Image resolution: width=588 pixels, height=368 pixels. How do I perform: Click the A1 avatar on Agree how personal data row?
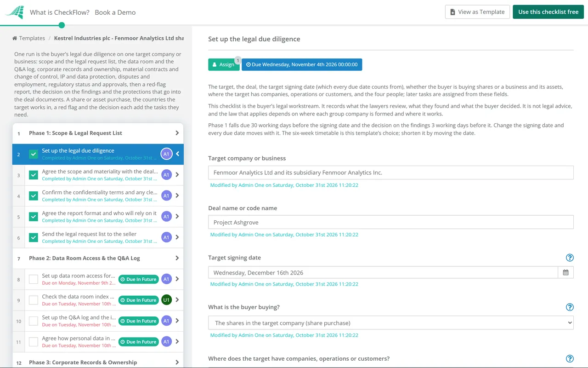[x=166, y=342]
